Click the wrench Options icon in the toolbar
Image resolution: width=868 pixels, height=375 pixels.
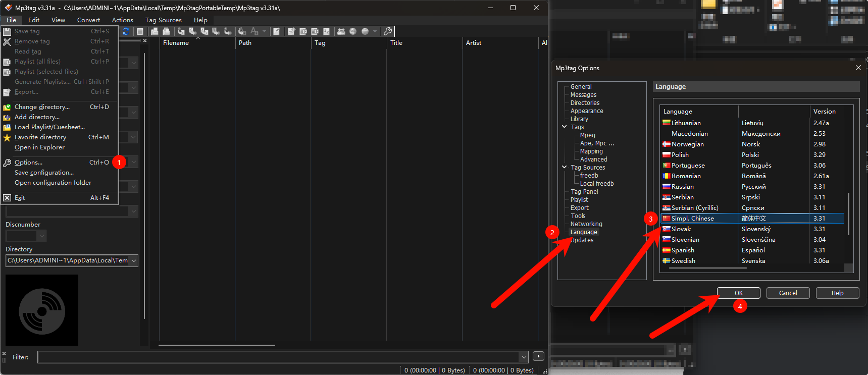click(x=388, y=31)
